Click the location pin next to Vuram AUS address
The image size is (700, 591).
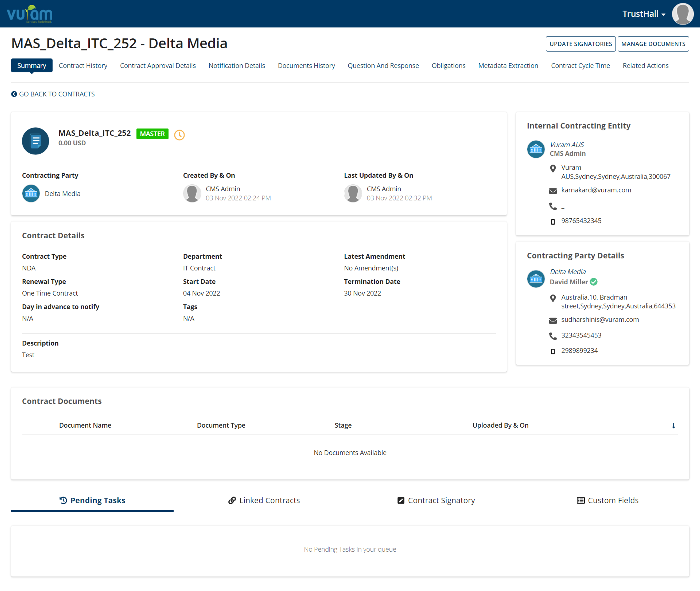pyautogui.click(x=553, y=168)
